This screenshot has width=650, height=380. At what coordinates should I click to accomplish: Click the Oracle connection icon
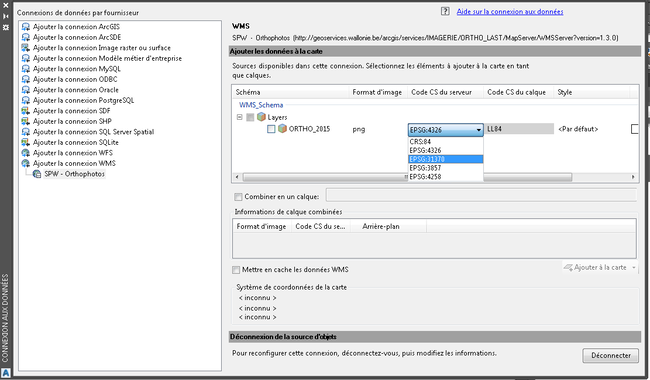tap(26, 90)
